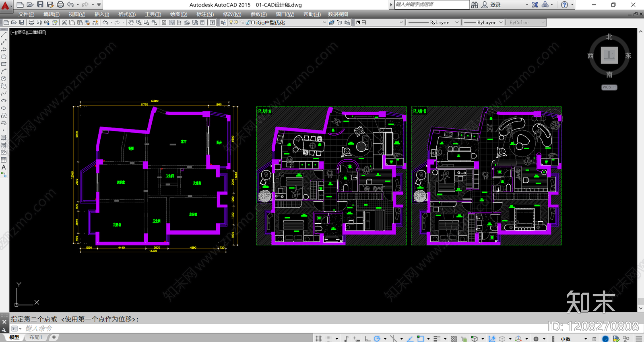Viewport: 644px width, 342px height.
Task: Click the 上 top face of ViewCube
Action: pos(609,55)
